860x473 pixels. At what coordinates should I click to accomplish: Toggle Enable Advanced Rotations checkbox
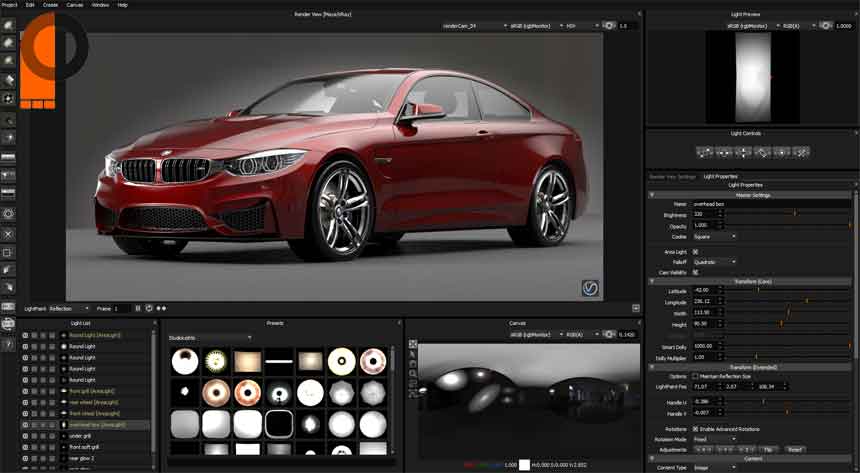click(x=695, y=429)
